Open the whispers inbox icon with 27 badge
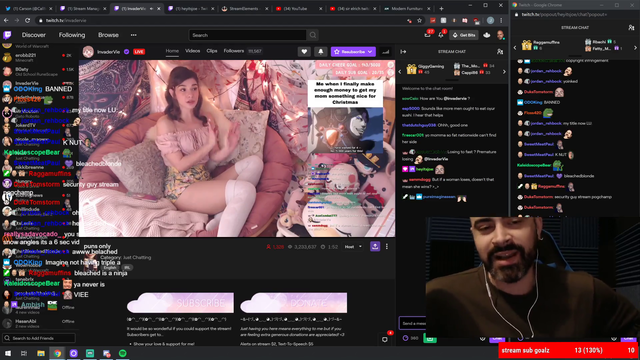Viewport: 640px width, 360px height. (x=428, y=35)
